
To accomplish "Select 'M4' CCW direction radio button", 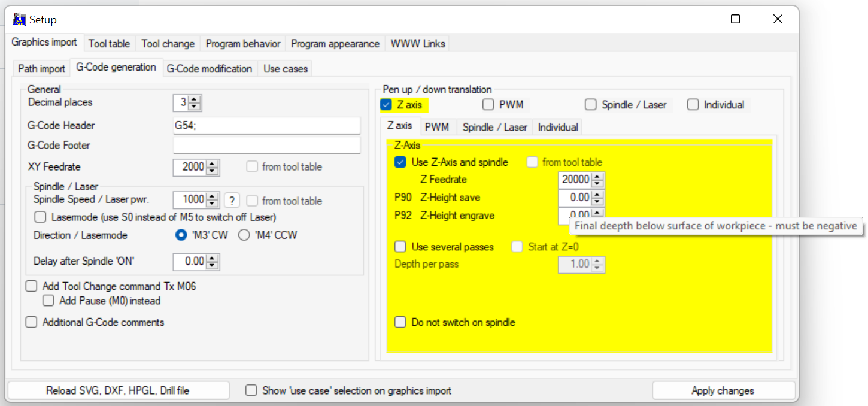I will pos(244,235).
